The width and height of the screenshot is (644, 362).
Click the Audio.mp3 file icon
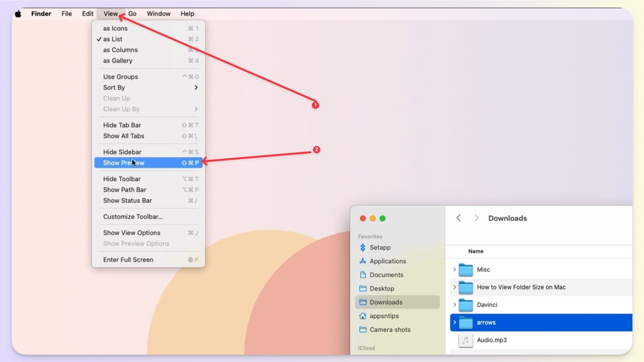click(x=465, y=340)
